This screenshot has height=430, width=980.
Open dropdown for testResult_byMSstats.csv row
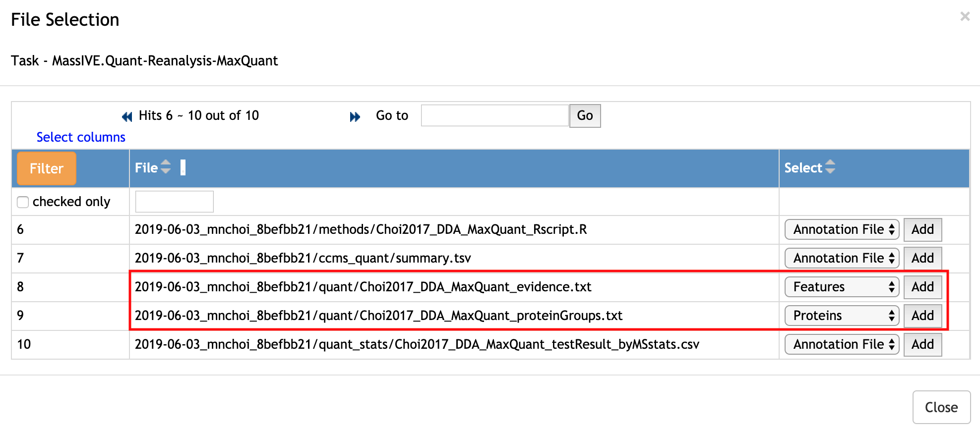[x=841, y=344]
